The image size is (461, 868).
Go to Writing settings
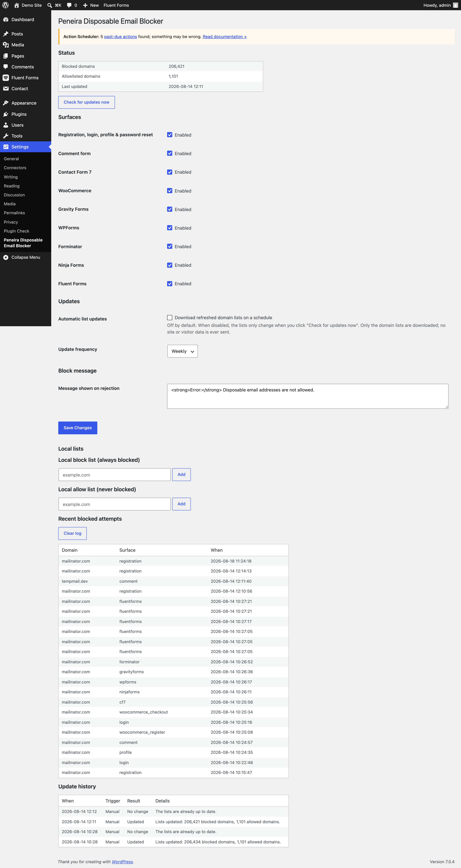click(11, 177)
